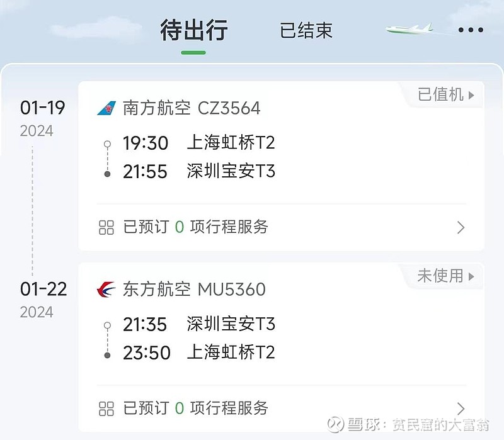Switch to the 待出行 tab
The image size is (504, 440).
click(194, 30)
